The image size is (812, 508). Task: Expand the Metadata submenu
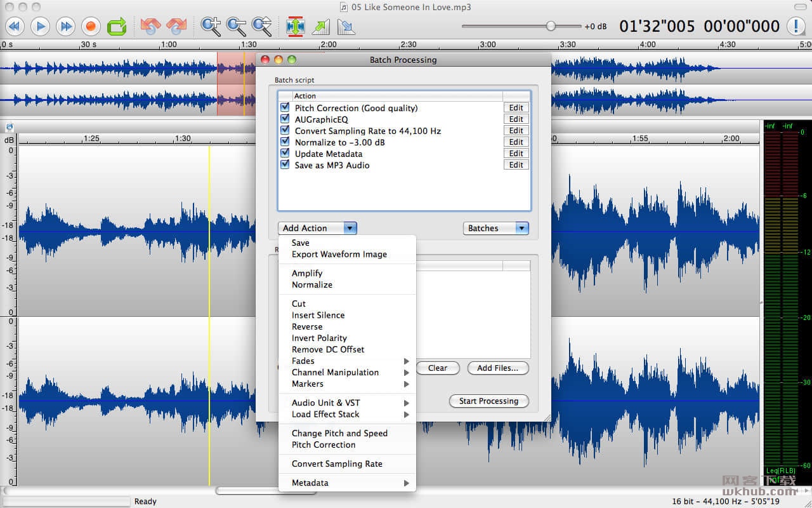347,483
